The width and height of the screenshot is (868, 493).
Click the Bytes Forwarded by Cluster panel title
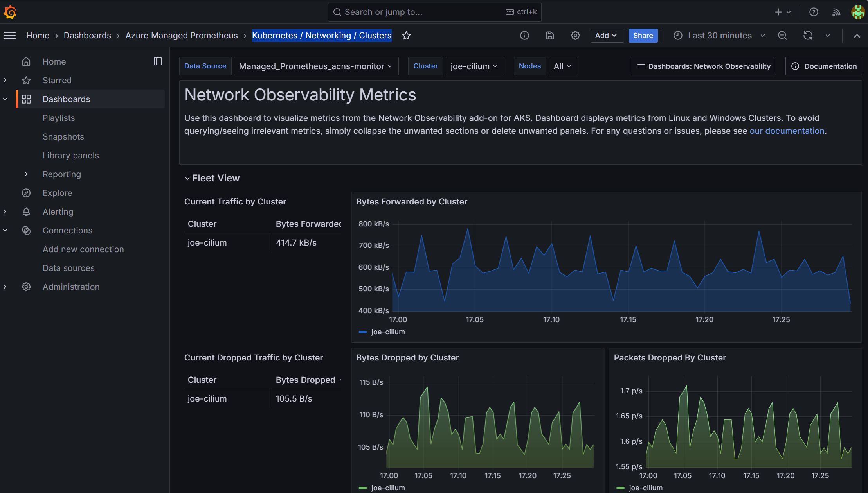(x=412, y=202)
